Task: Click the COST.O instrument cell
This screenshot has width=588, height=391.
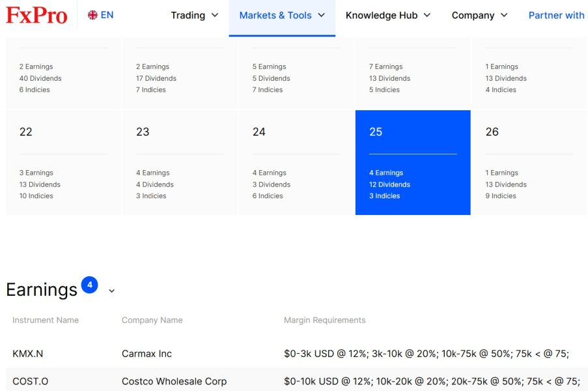Action: (x=31, y=381)
